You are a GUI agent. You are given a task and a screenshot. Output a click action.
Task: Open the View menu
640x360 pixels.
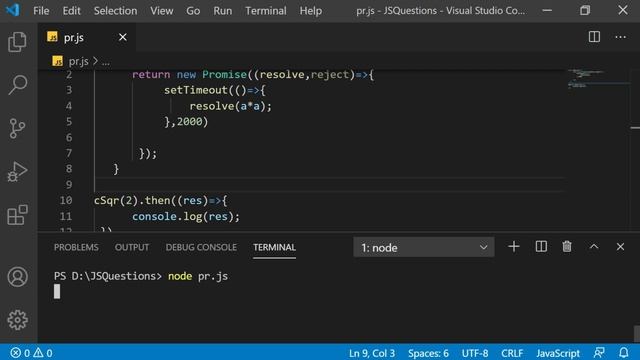(162, 11)
